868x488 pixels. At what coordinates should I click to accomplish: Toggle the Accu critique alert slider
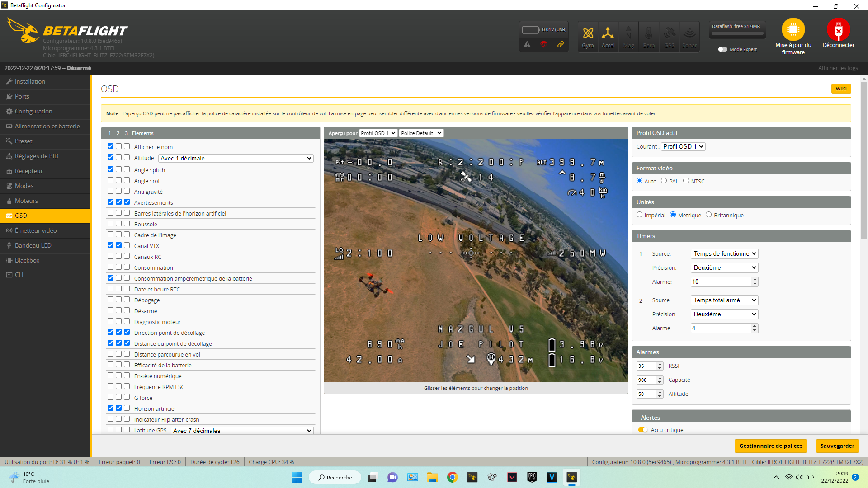(643, 430)
